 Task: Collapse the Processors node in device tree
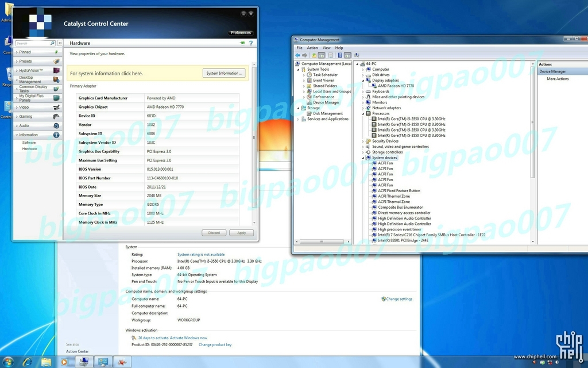(363, 113)
